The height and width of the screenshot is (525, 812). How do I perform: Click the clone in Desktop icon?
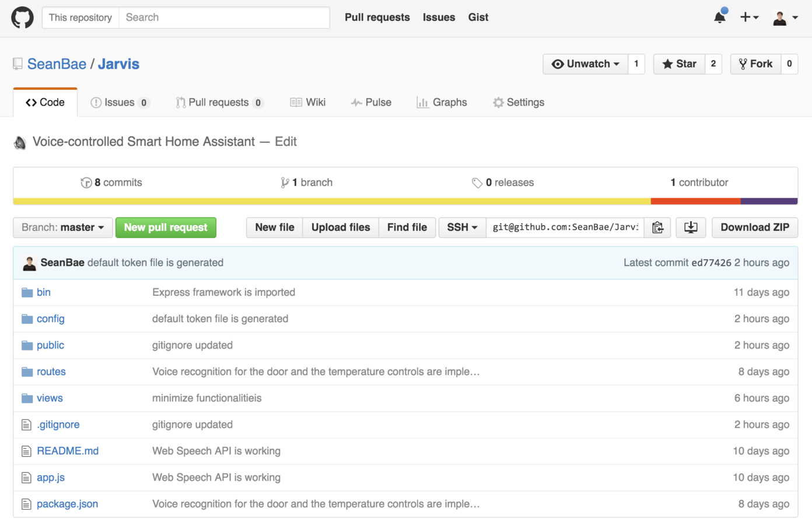click(x=691, y=228)
